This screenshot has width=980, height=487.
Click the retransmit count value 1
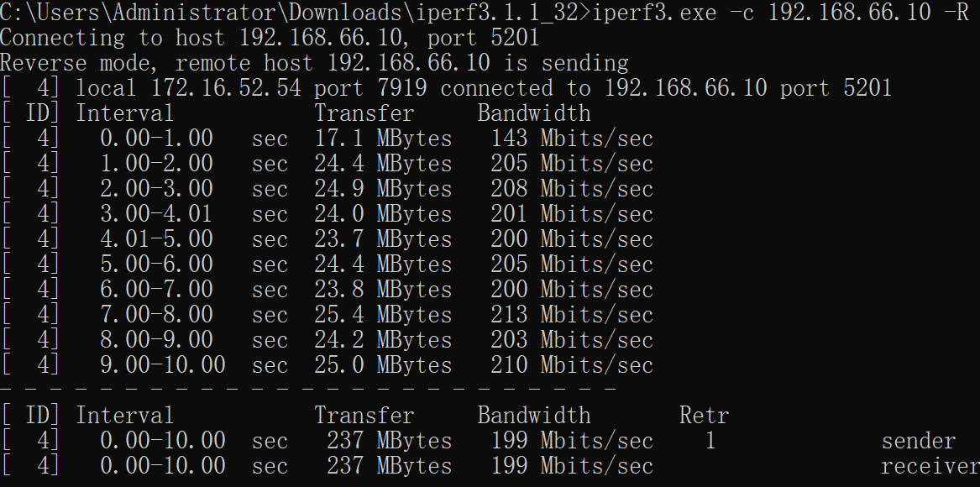pos(710,441)
